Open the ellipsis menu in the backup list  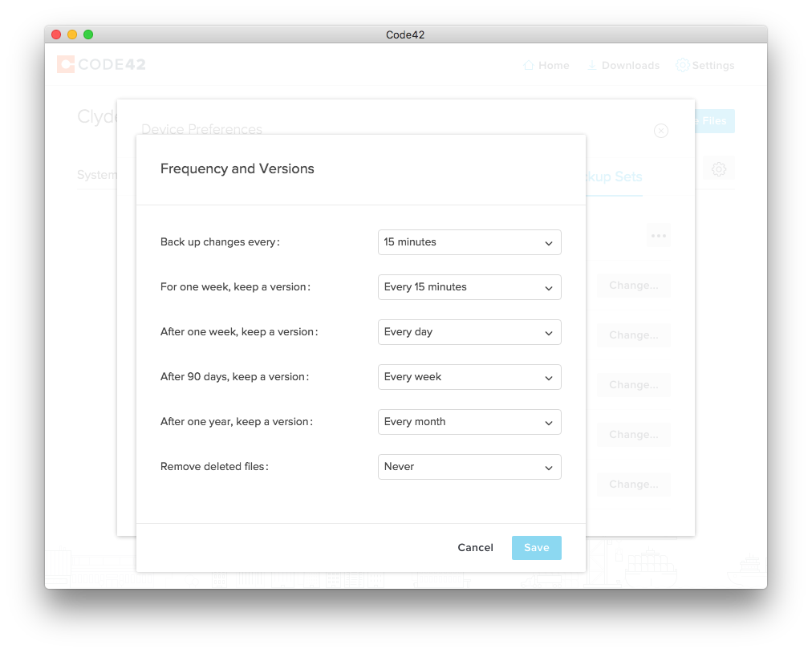[658, 235]
